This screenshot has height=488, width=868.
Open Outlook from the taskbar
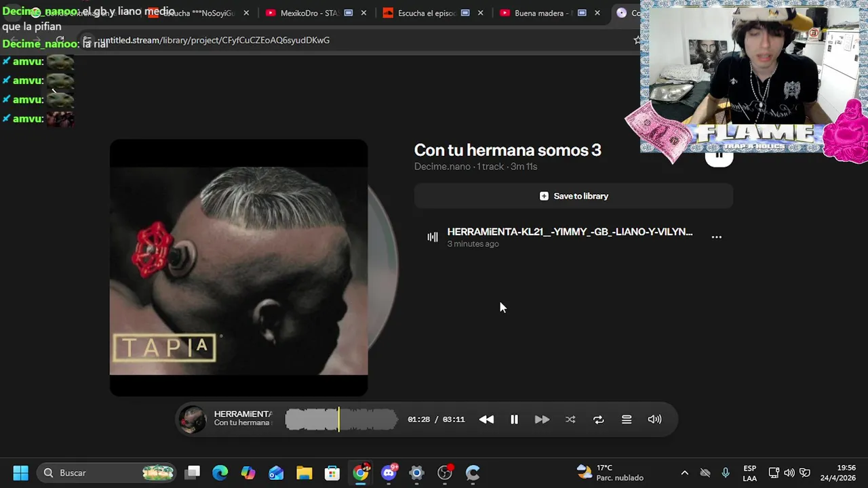click(x=276, y=472)
